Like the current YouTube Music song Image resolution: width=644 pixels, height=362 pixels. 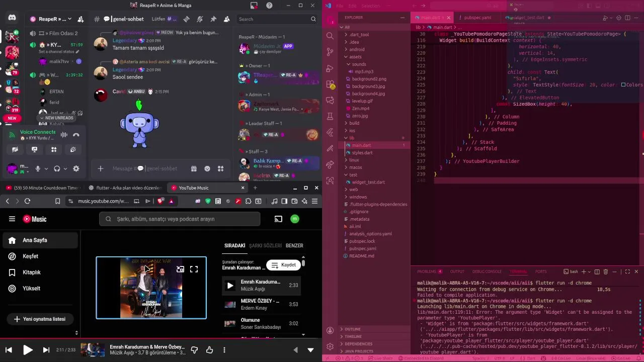pyautogui.click(x=209, y=350)
